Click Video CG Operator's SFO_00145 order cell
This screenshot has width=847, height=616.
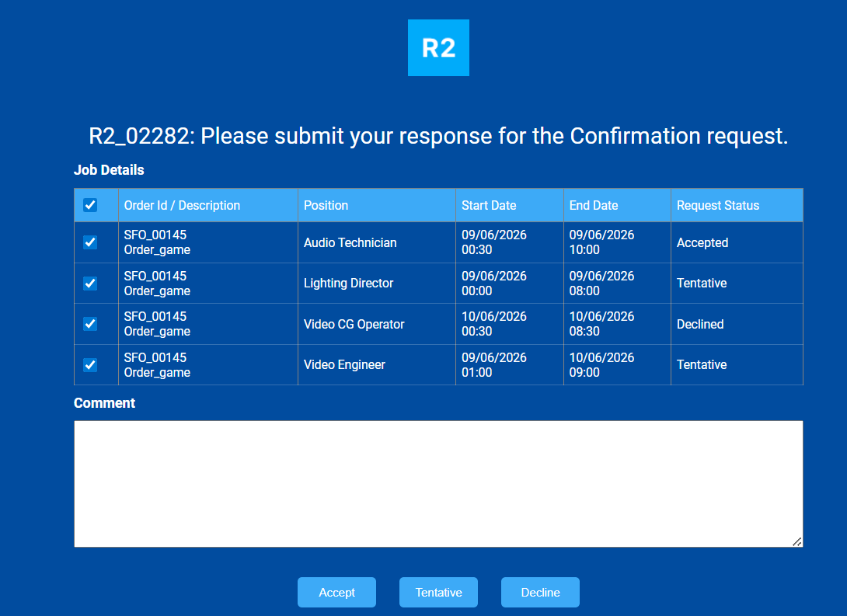[208, 324]
